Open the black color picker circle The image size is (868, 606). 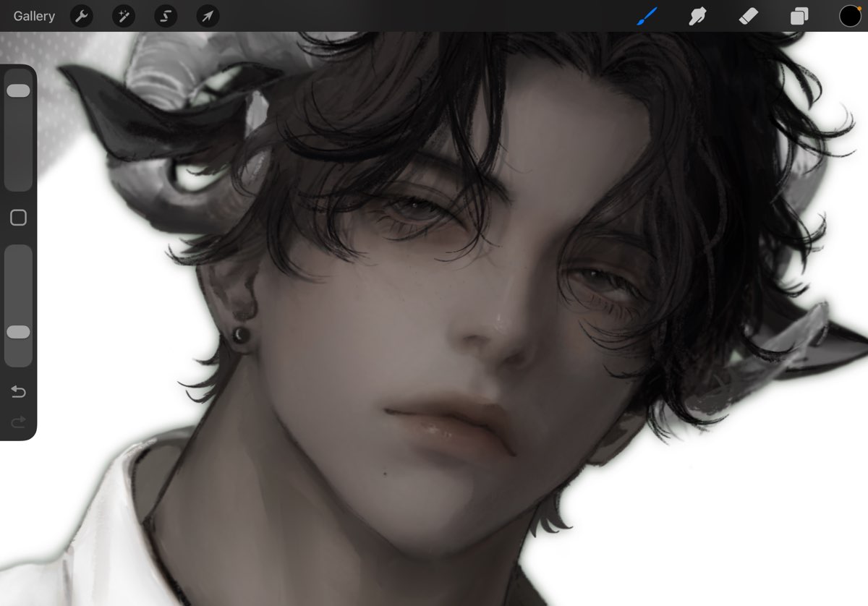850,16
